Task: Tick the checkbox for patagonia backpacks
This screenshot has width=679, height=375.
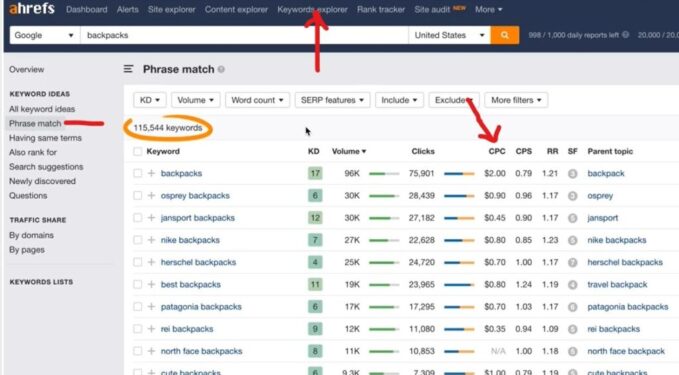Action: tap(137, 307)
